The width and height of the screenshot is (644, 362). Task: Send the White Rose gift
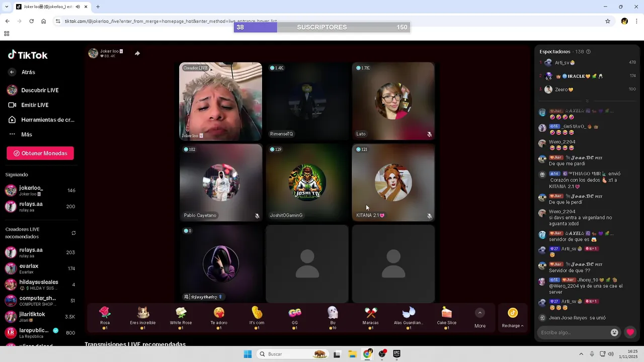(181, 318)
